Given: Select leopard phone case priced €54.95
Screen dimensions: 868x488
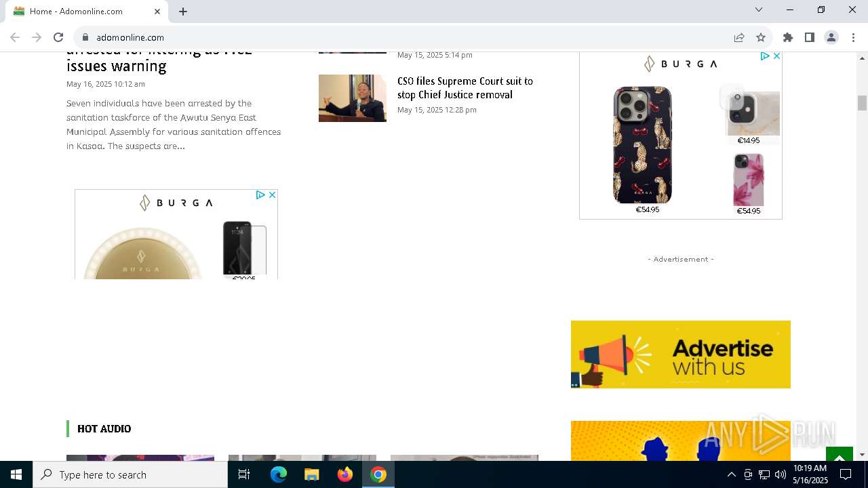Looking at the screenshot, I should 643,145.
